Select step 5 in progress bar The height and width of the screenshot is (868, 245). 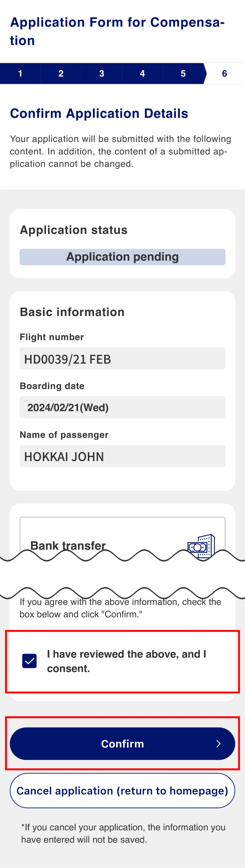pyautogui.click(x=183, y=73)
